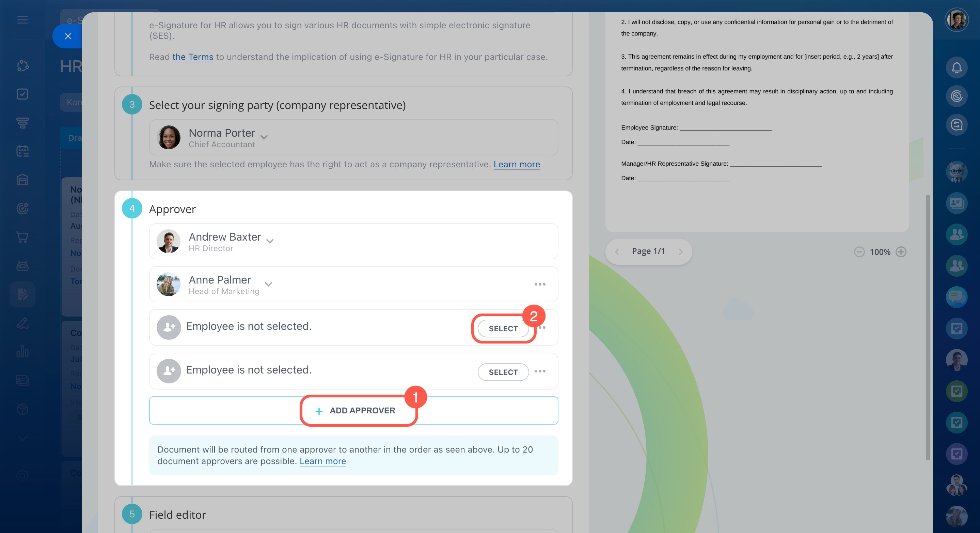Image resolution: width=980 pixels, height=533 pixels.
Task: Open the calendar icon in left sidebar
Action: click(x=22, y=151)
